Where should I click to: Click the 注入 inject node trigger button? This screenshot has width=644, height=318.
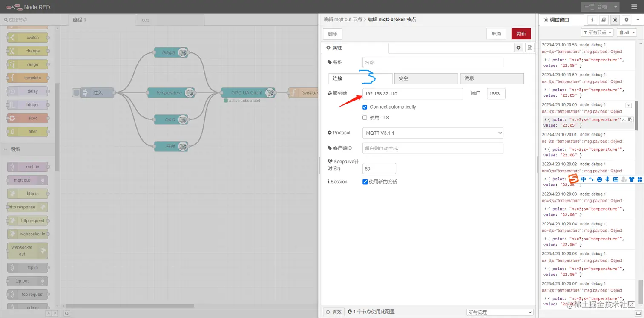click(76, 93)
